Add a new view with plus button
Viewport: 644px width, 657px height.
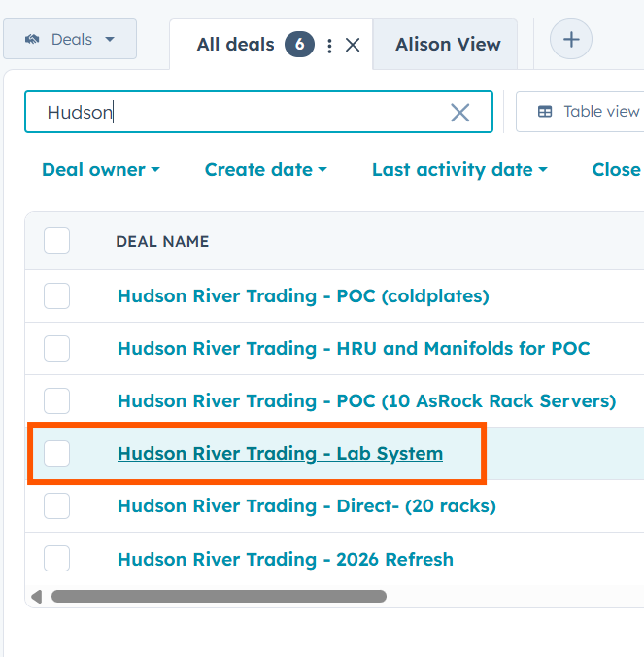tap(571, 40)
